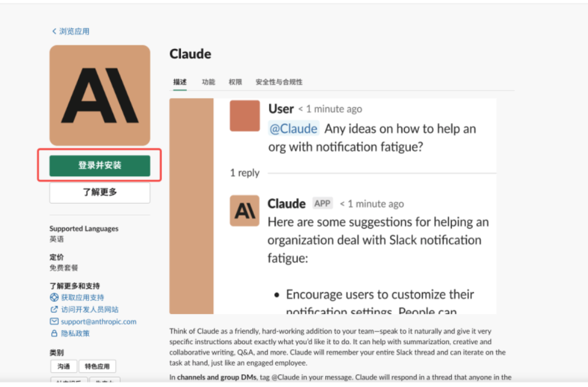Open the 获取应用支持 link

pos(82,297)
